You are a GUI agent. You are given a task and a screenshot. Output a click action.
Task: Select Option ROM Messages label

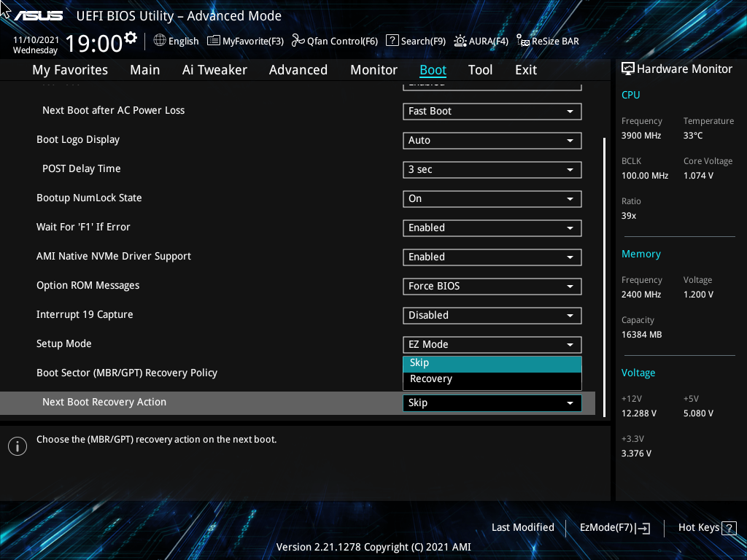tap(88, 286)
